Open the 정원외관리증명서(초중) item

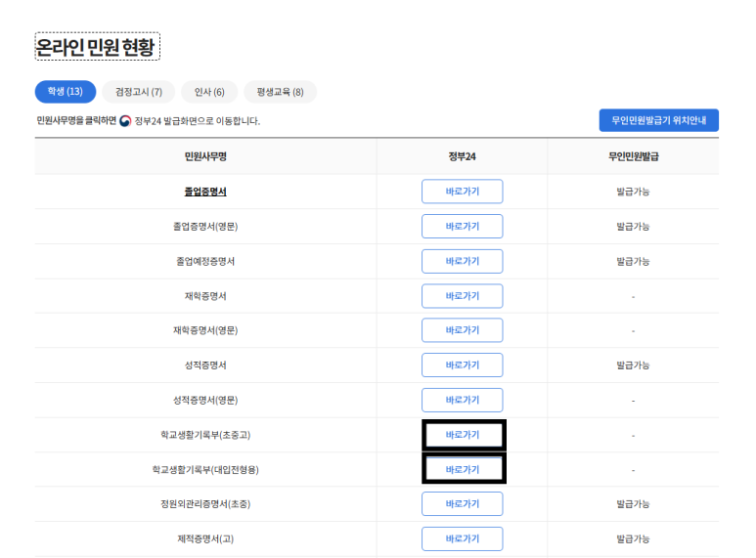[x=205, y=503]
